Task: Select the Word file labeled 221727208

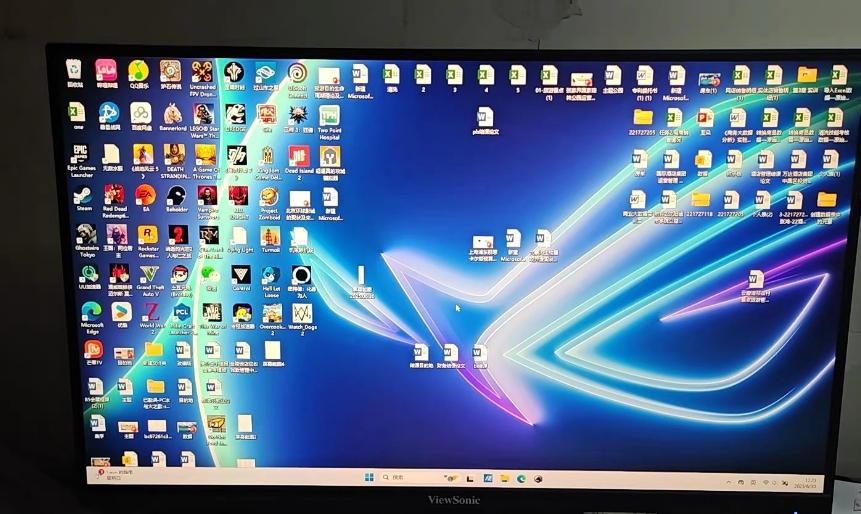Action: (731, 203)
